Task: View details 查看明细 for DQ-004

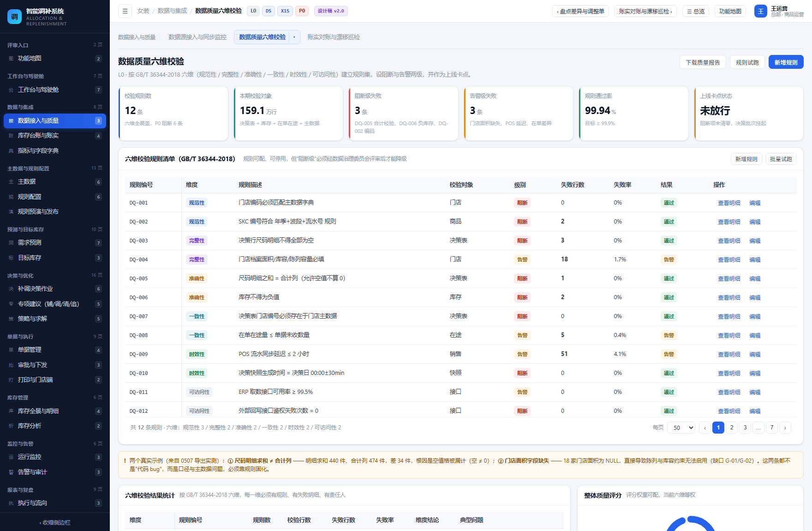Action: (729, 260)
